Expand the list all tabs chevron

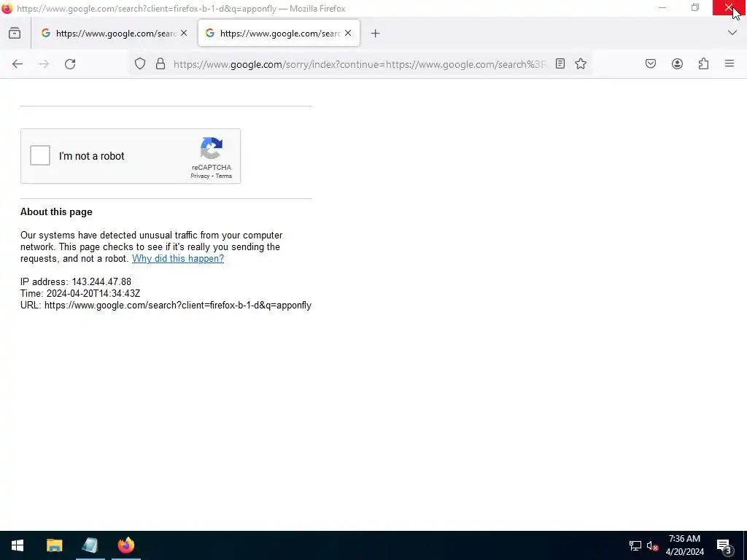coord(732,33)
